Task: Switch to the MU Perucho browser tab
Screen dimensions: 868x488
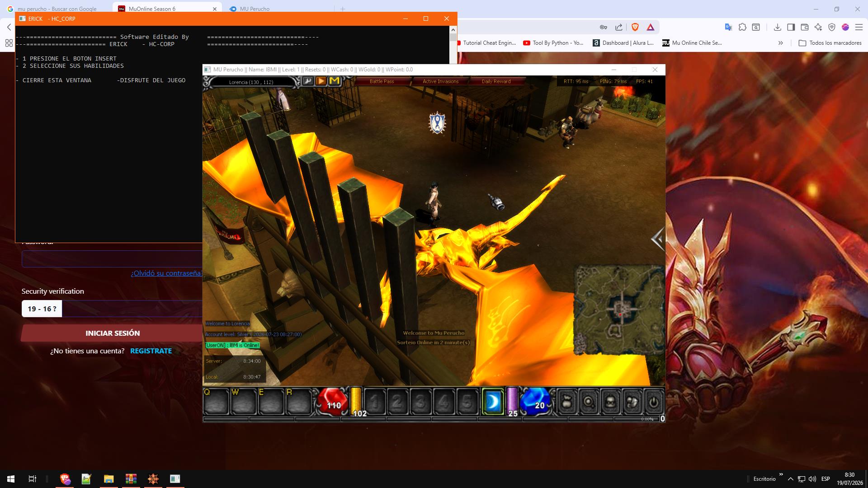Action: click(x=255, y=9)
